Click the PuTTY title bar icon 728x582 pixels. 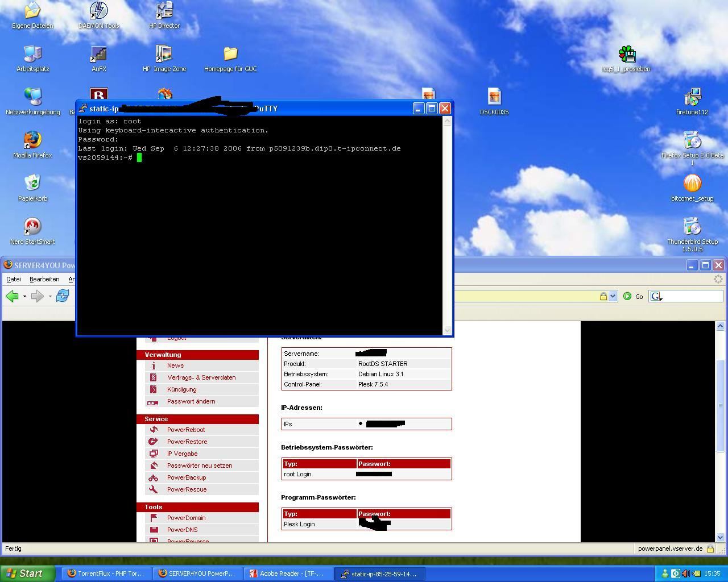(x=83, y=108)
